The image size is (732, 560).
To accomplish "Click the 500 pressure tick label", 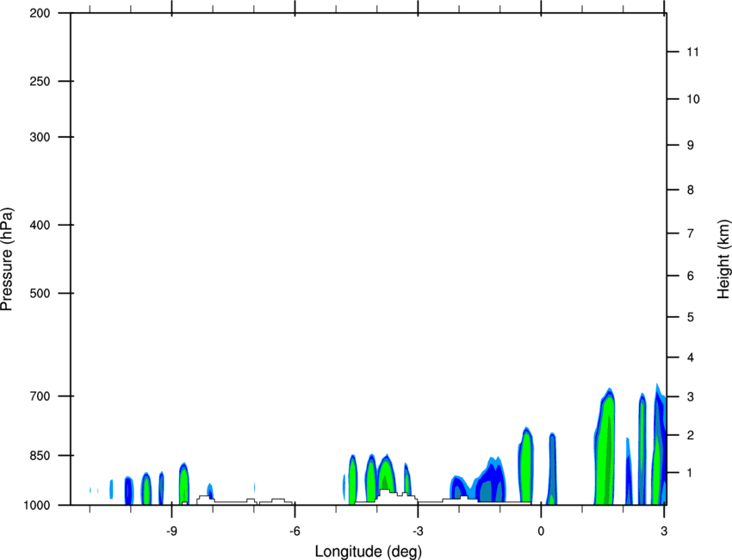I will [x=40, y=293].
